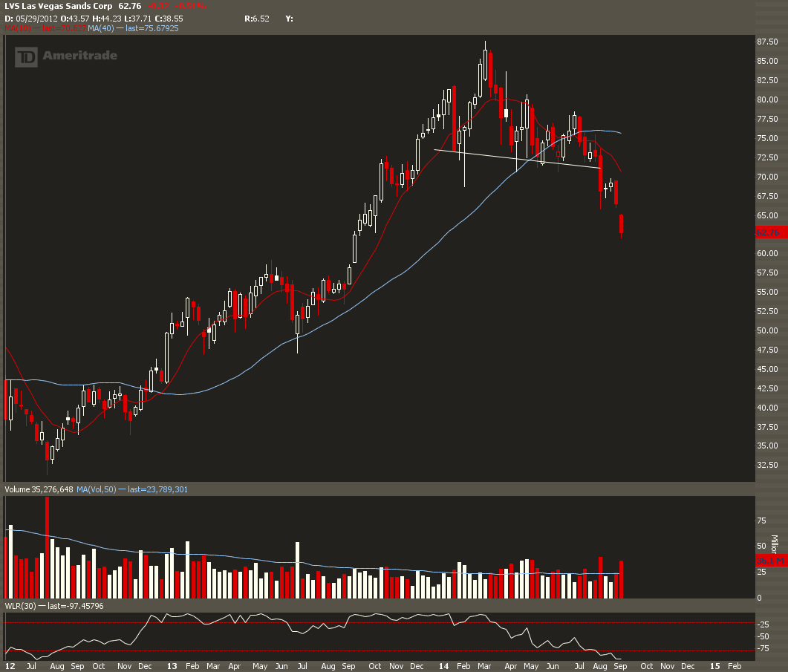
Task: Click the 35.00 price axis label
Action: click(x=767, y=446)
